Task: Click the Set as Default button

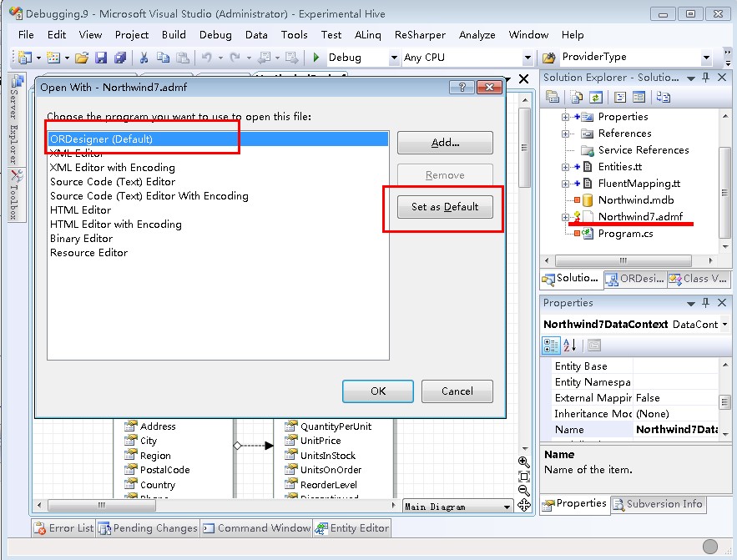Action: [445, 207]
